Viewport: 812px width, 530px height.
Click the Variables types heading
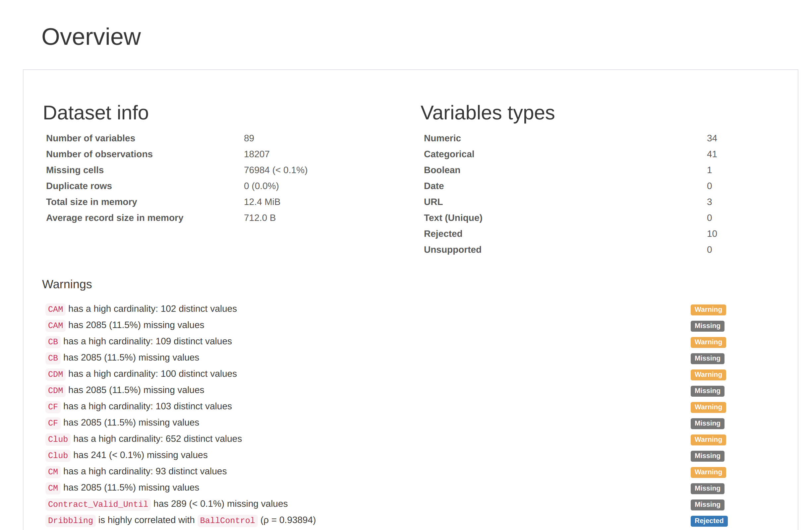[487, 113]
